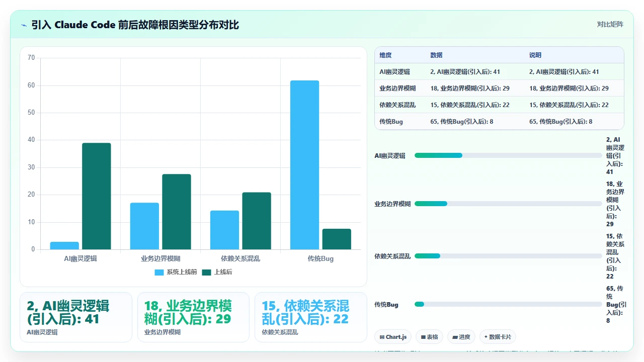Viewport: 644px width, 362px height.
Task: Open the AI幽灵逻辑 data card
Action: pyautogui.click(x=76, y=317)
